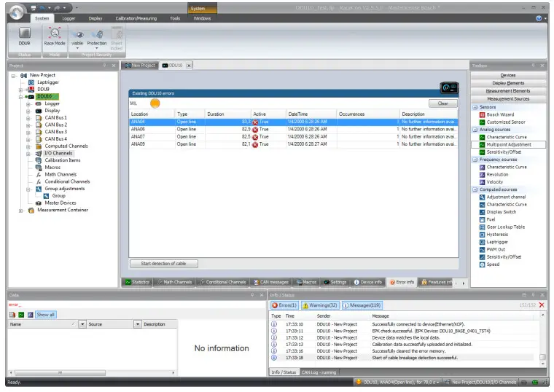The image size is (554, 392).
Task: Click Start detection of cable button
Action: (x=164, y=264)
